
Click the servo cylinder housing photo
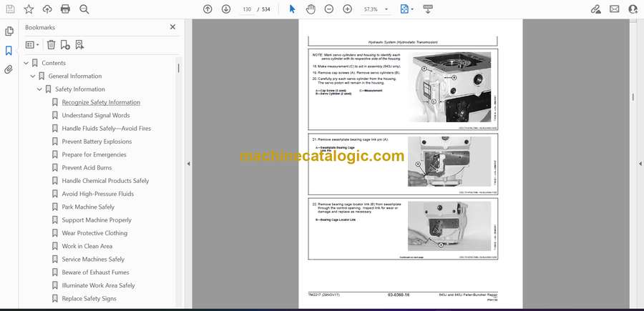pos(449,87)
